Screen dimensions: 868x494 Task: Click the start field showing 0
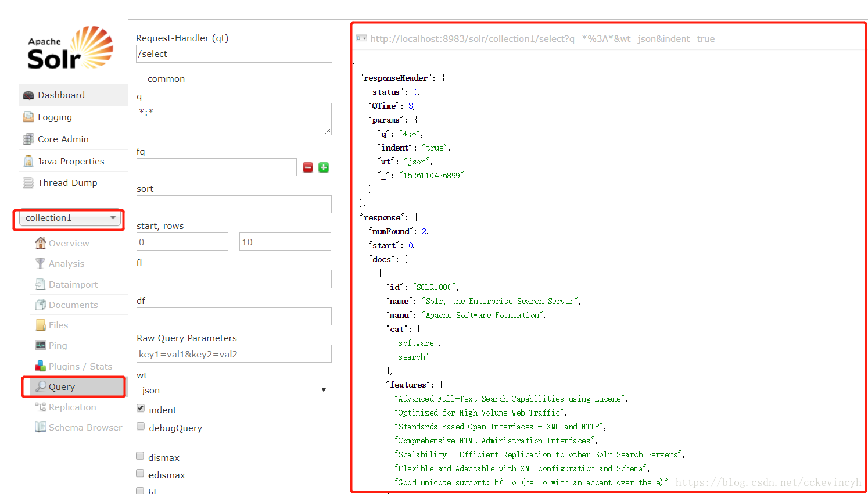(x=182, y=242)
